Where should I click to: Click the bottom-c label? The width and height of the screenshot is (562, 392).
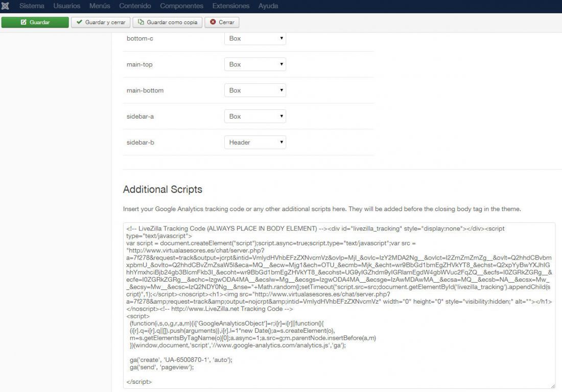click(140, 38)
